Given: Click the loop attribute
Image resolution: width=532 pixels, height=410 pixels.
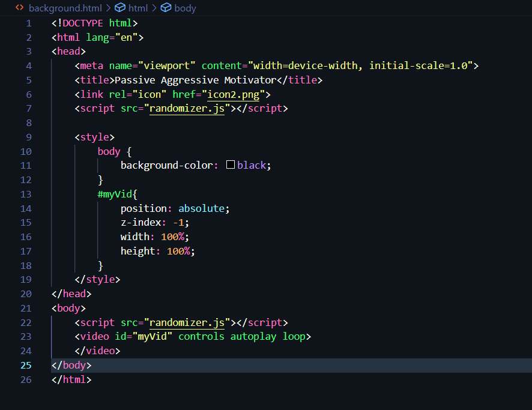Looking at the screenshot, I should tap(294, 336).
